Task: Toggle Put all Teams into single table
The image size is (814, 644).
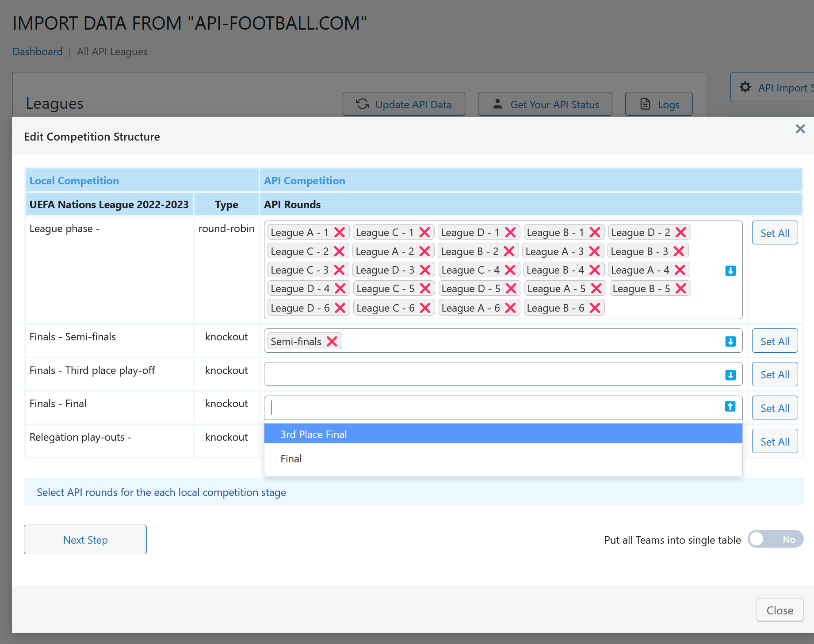Action: point(775,539)
